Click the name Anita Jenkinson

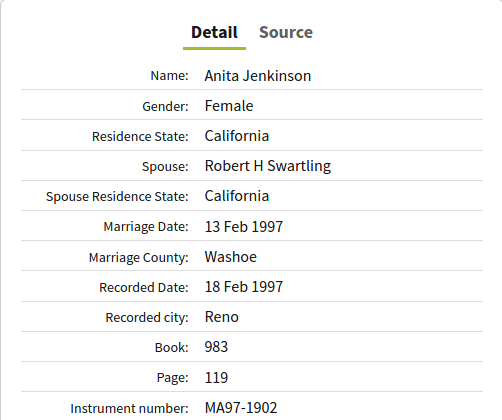[x=258, y=76]
